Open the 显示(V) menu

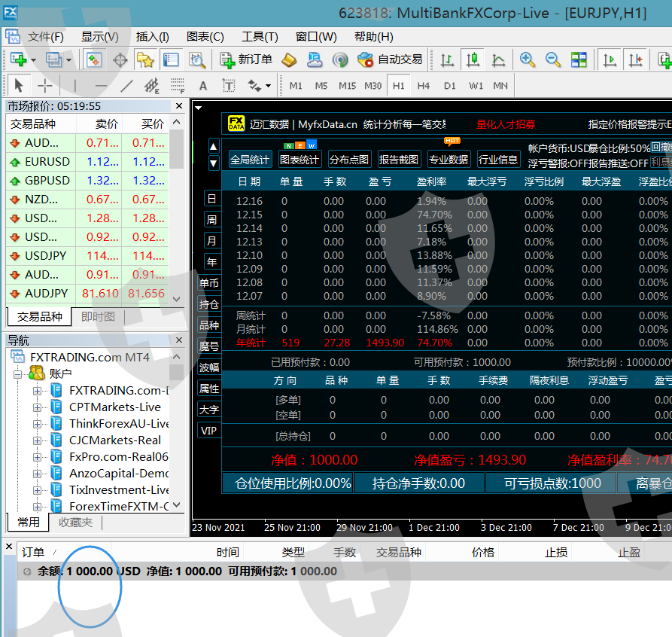(x=100, y=37)
